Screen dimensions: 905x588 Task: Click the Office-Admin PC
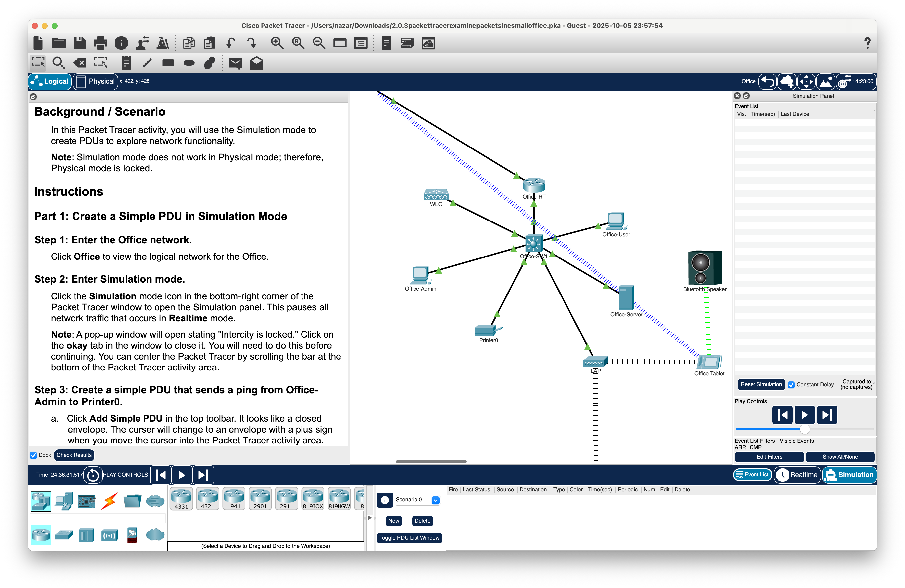[x=420, y=275]
